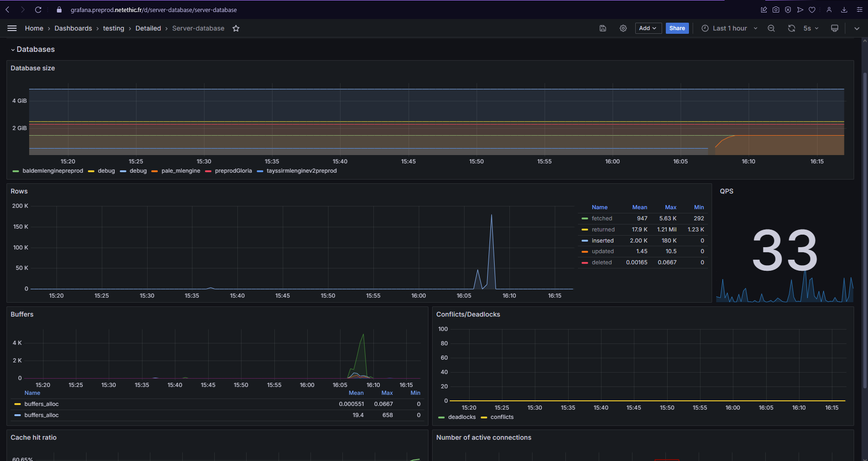Viewport: 868px width, 461px height.
Task: Open the Add panel dropdown
Action: coord(648,28)
